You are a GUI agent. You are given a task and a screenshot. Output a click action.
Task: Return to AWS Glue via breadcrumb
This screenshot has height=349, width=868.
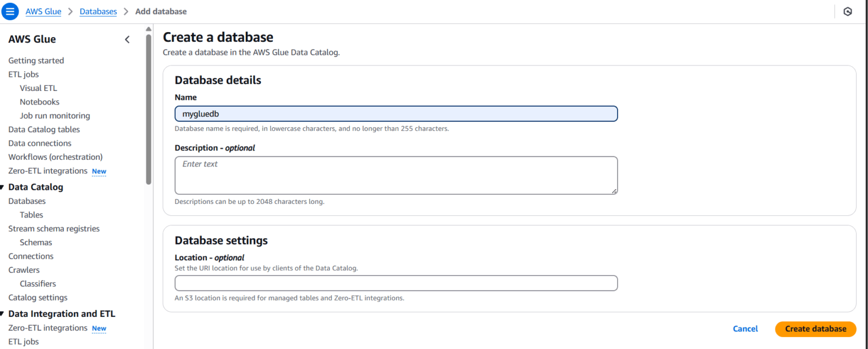43,11
